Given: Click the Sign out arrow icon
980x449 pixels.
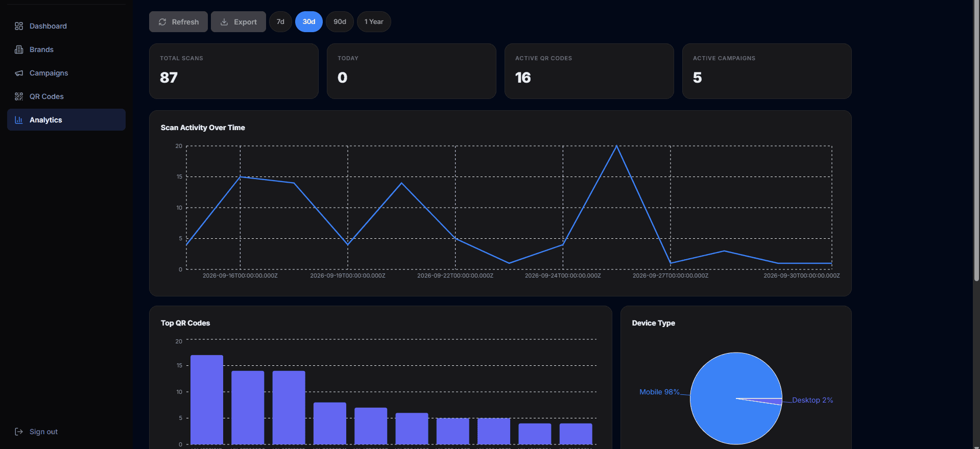Looking at the screenshot, I should pyautogui.click(x=19, y=432).
